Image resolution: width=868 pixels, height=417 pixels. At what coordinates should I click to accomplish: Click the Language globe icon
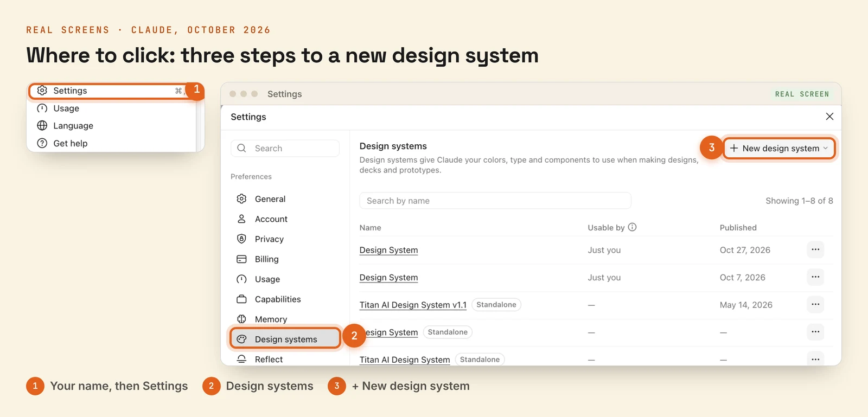click(x=42, y=126)
